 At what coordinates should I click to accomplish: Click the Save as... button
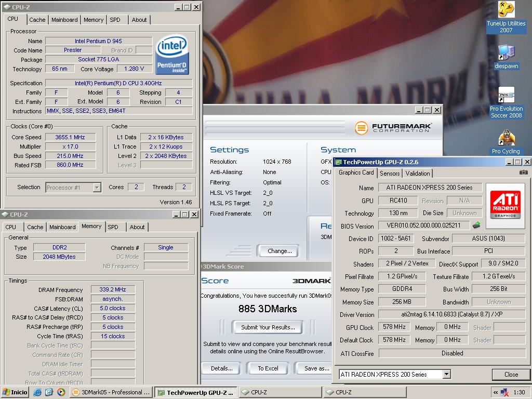(313, 368)
